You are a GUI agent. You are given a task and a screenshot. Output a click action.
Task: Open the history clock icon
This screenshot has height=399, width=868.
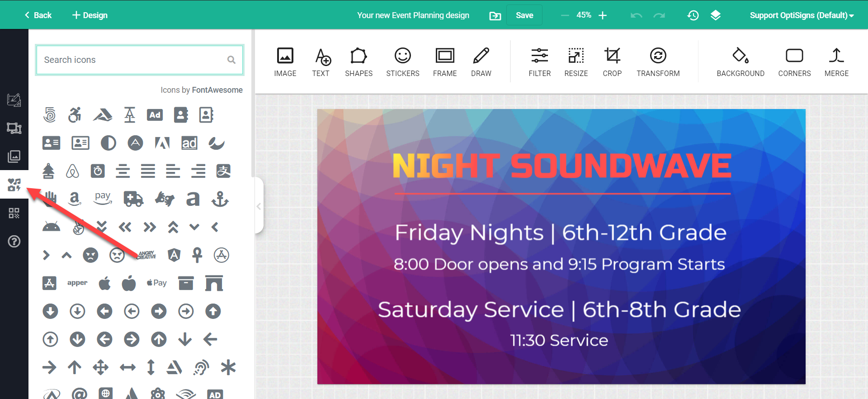tap(693, 15)
